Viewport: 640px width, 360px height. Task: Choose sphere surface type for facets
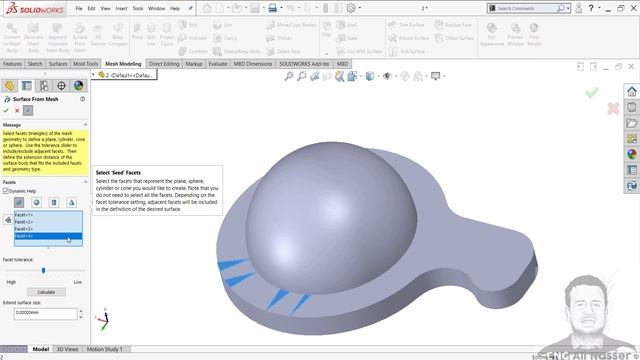(36, 202)
